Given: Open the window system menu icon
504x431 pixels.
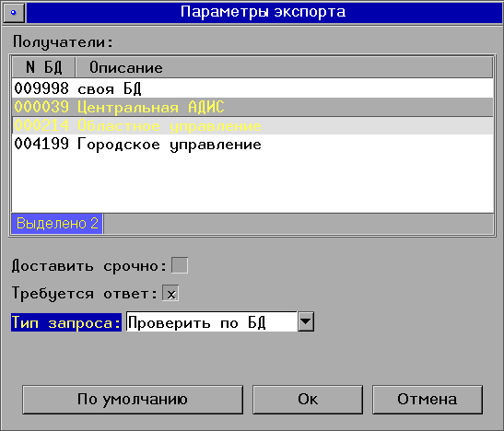Looking at the screenshot, I should tap(14, 12).
